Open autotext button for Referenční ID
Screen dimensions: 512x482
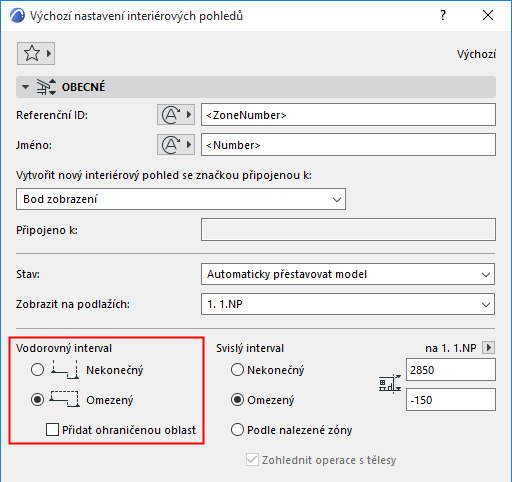(x=176, y=115)
